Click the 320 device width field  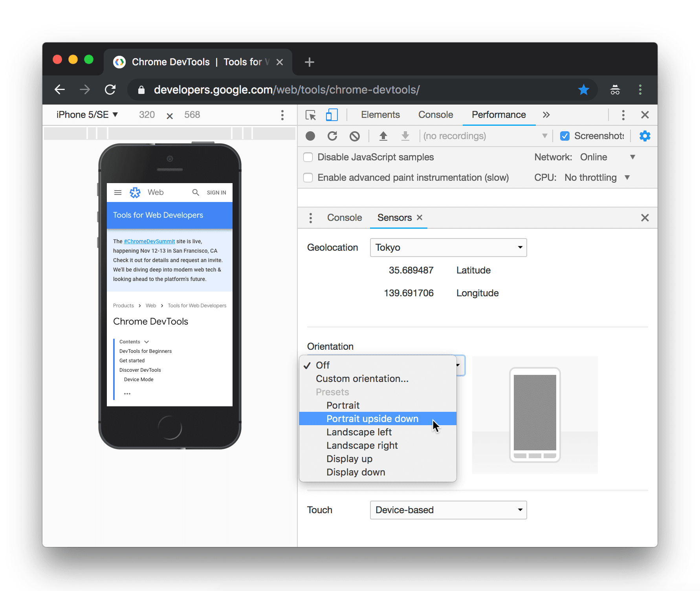click(x=147, y=115)
